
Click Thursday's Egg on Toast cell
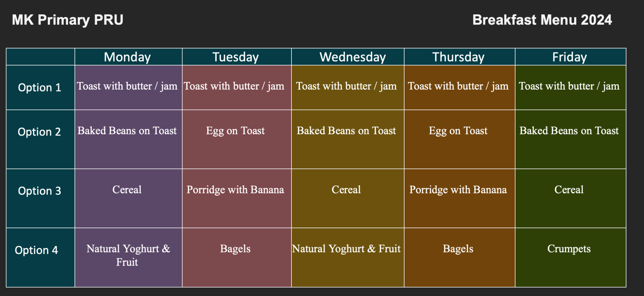click(x=460, y=139)
